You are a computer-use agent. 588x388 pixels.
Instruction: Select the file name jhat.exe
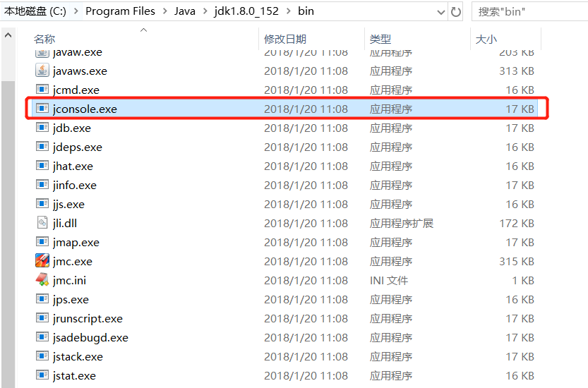pyautogui.click(x=73, y=166)
